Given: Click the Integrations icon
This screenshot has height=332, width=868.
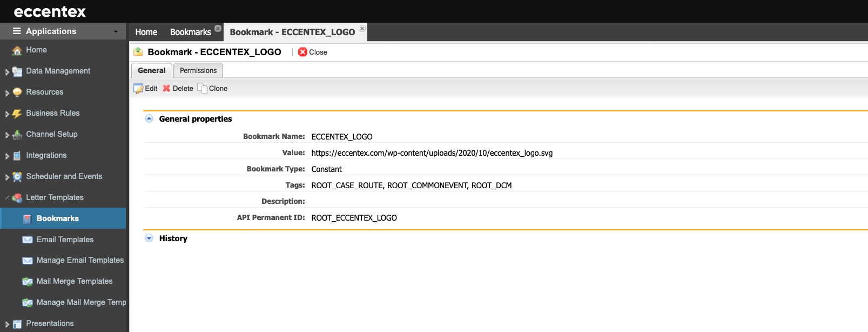Looking at the screenshot, I should pos(17,156).
